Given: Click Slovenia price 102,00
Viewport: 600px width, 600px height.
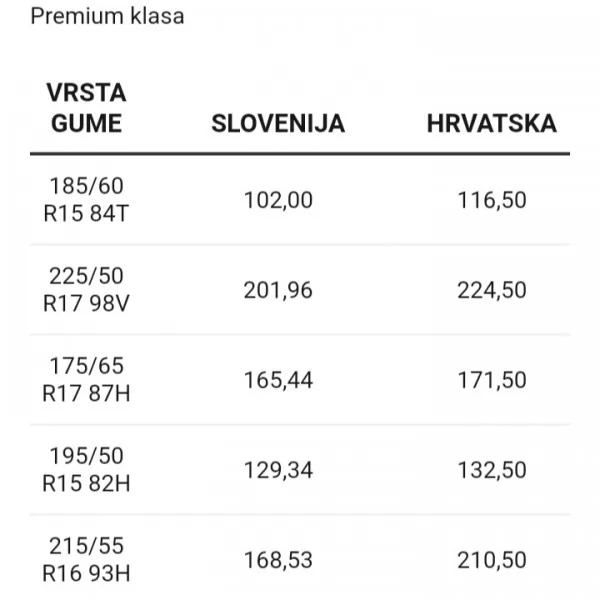Looking at the screenshot, I should tap(278, 200).
